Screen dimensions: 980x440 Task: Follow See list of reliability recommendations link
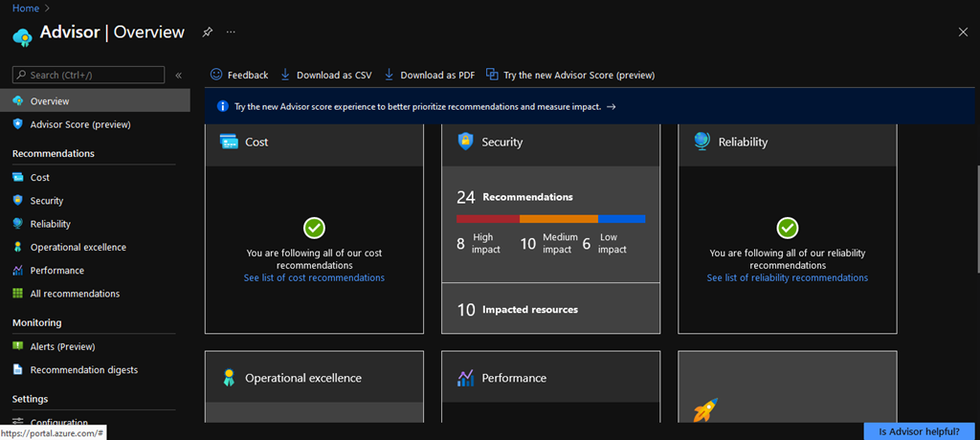[x=787, y=278]
